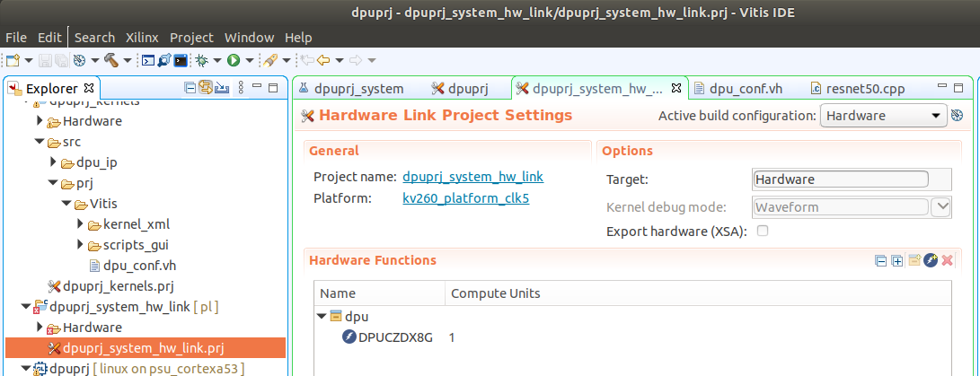The width and height of the screenshot is (980, 376).
Task: Close the Explorer view tab
Action: [x=88, y=88]
